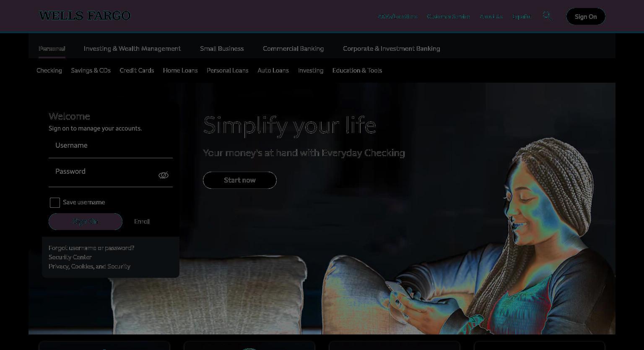644x350 pixels.
Task: Click the Start now button
Action: tap(240, 180)
